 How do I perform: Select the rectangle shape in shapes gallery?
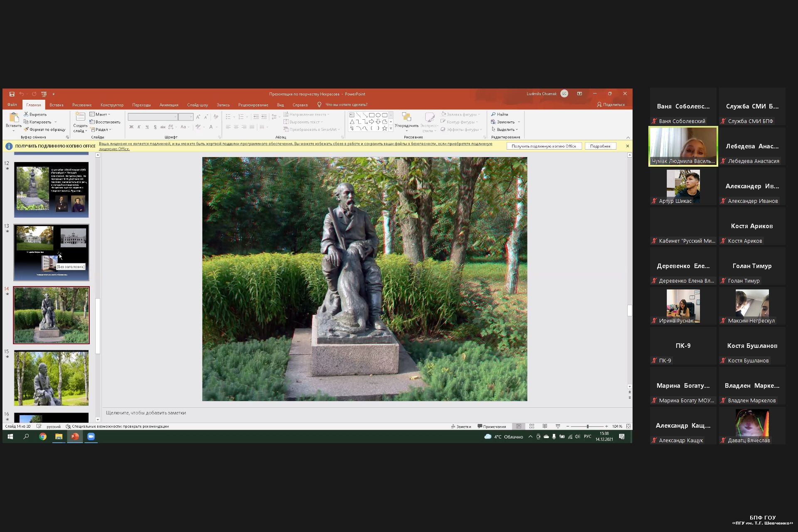pyautogui.click(x=372, y=115)
